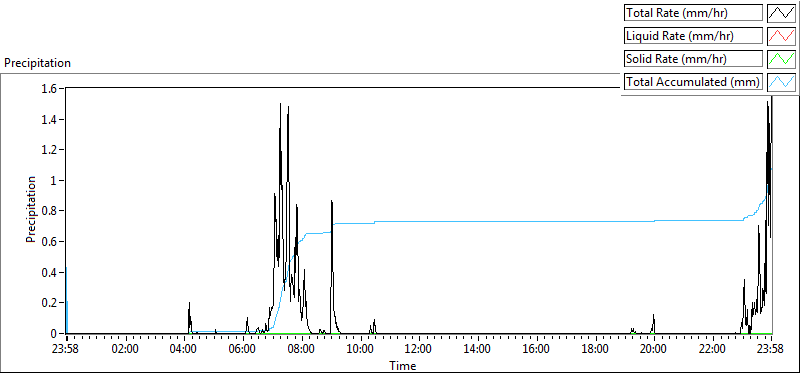Select the Solid Rate (mm/hr) legend label

pos(676,59)
